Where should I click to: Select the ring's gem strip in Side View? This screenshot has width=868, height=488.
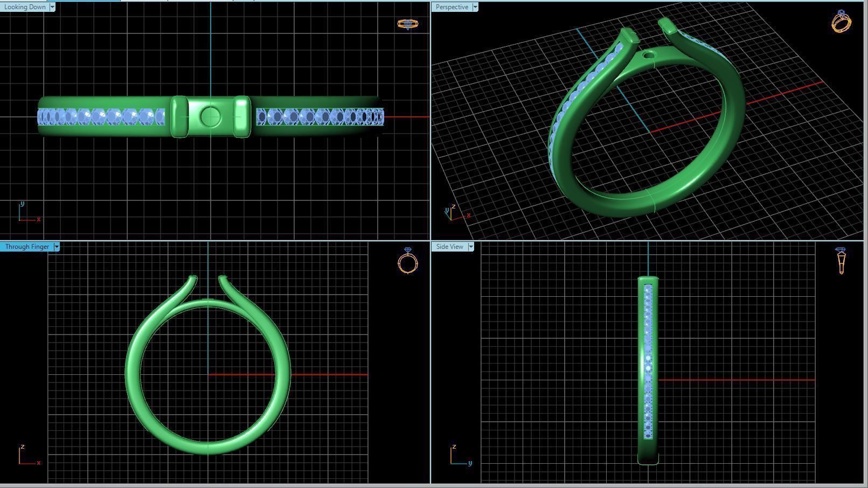tap(648, 361)
